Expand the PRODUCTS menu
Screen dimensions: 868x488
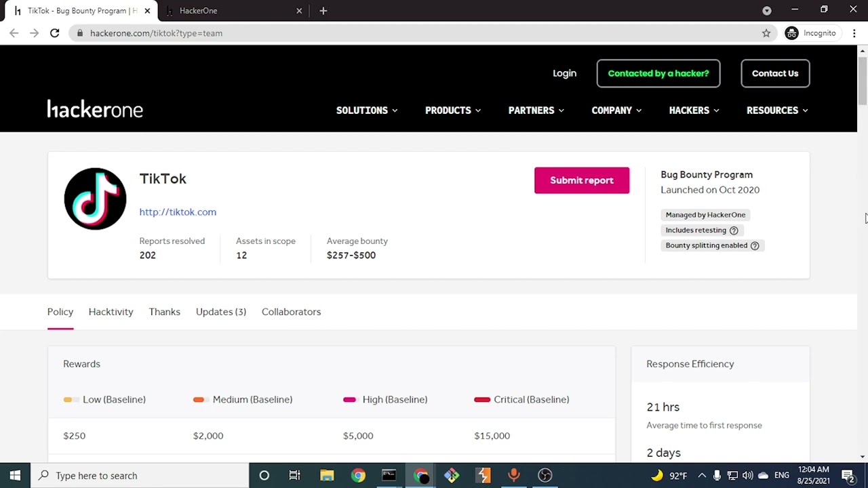pyautogui.click(x=453, y=110)
